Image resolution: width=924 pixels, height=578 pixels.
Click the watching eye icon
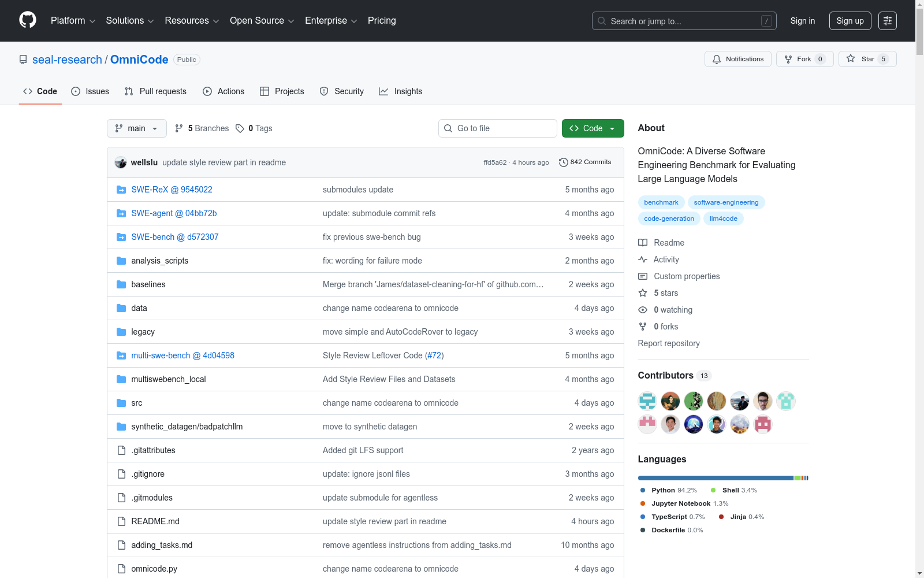[643, 310]
